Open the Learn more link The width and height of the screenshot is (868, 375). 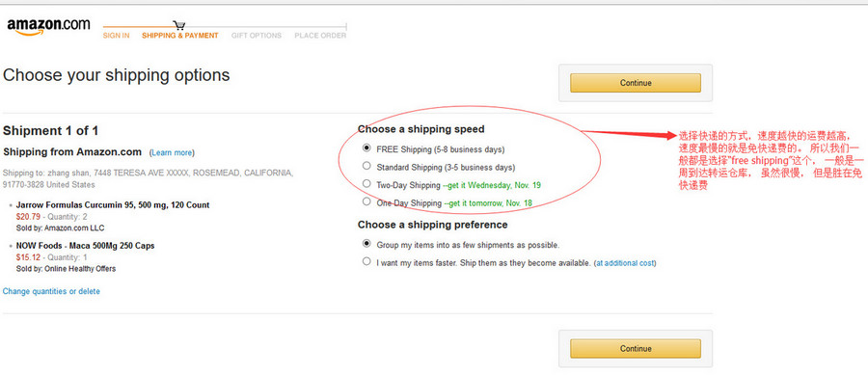(173, 152)
